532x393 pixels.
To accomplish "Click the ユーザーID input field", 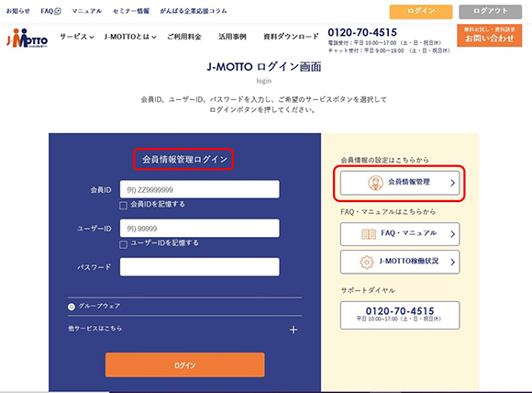I will click(x=200, y=229).
